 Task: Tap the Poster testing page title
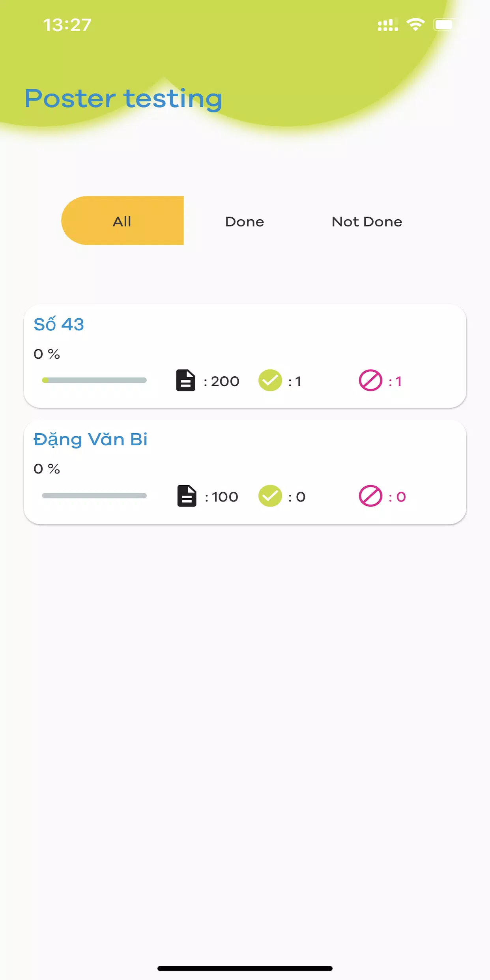[123, 98]
